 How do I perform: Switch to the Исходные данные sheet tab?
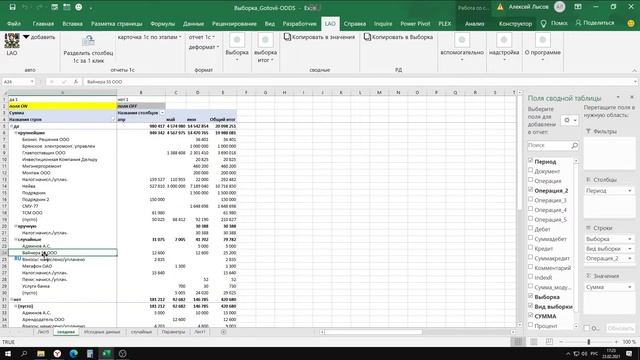102,332
